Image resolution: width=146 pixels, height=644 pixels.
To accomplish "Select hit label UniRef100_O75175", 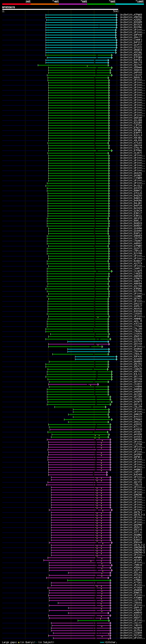I will click(x=131, y=148).
